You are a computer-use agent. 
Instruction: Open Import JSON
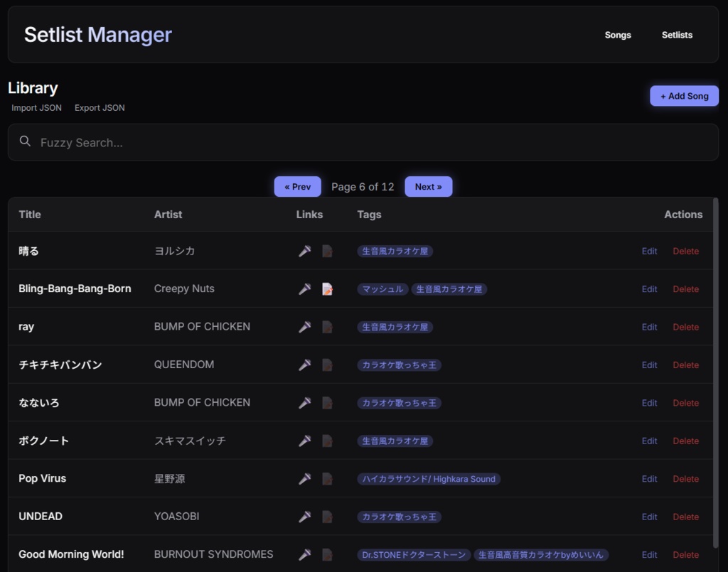tap(36, 107)
